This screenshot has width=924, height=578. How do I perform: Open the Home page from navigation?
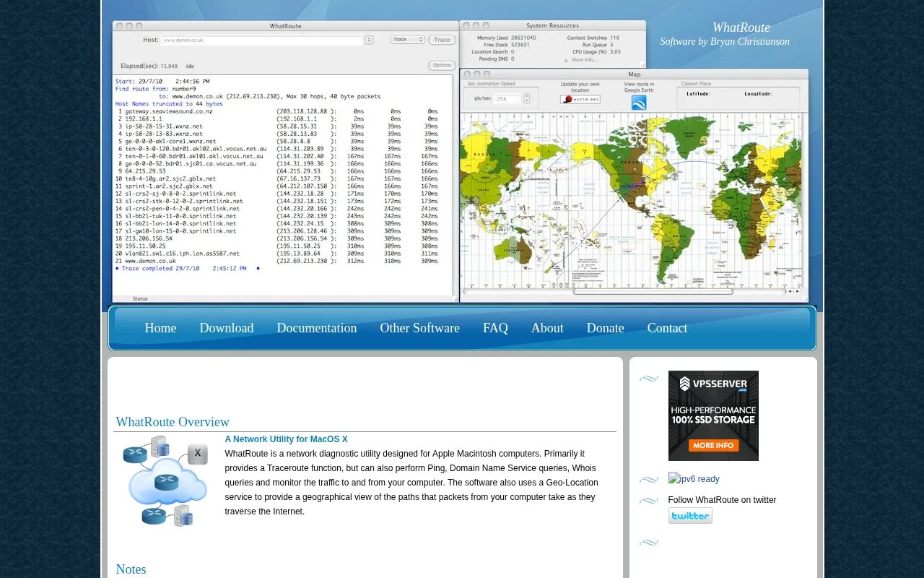[160, 328]
